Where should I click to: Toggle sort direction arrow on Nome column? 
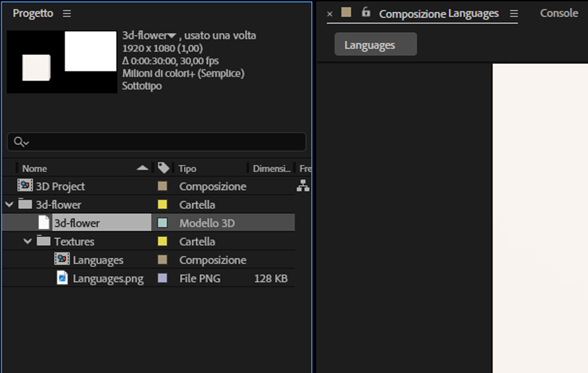point(142,168)
